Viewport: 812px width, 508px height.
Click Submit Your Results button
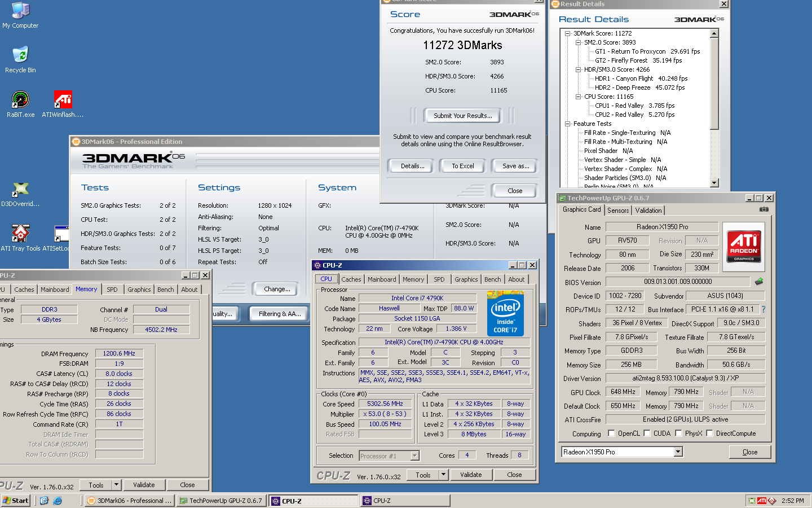(462, 116)
